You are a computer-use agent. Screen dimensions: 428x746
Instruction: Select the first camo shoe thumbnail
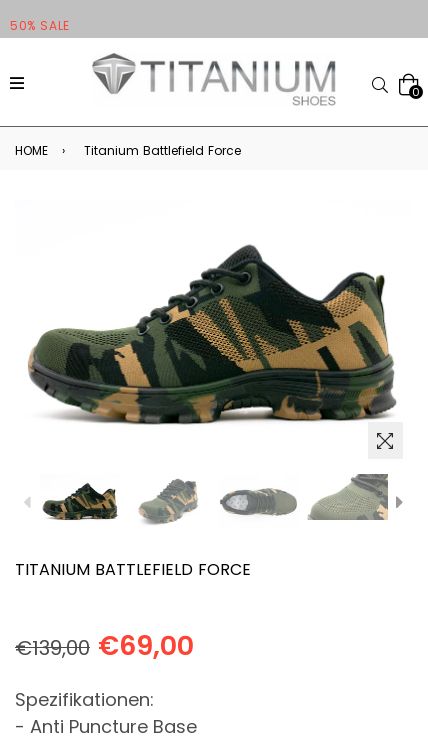[x=80, y=500]
